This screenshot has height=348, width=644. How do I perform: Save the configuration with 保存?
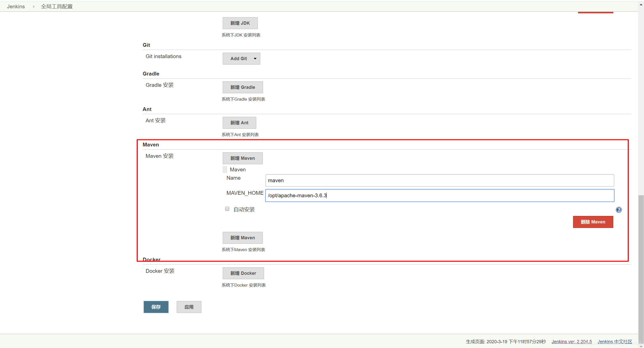coord(156,307)
